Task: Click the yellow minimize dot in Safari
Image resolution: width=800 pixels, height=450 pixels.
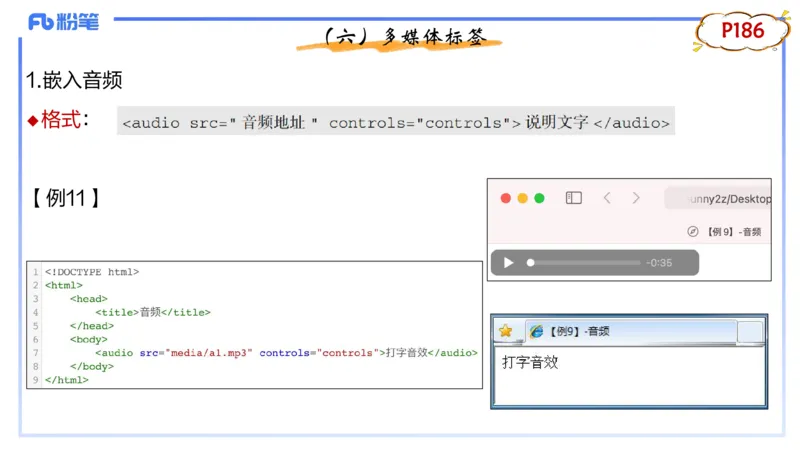Action: (x=522, y=198)
